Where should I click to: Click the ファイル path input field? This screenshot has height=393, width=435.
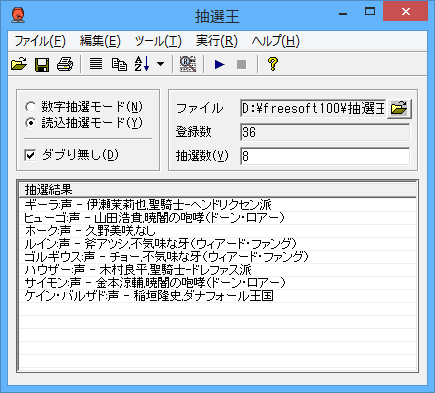[x=313, y=108]
